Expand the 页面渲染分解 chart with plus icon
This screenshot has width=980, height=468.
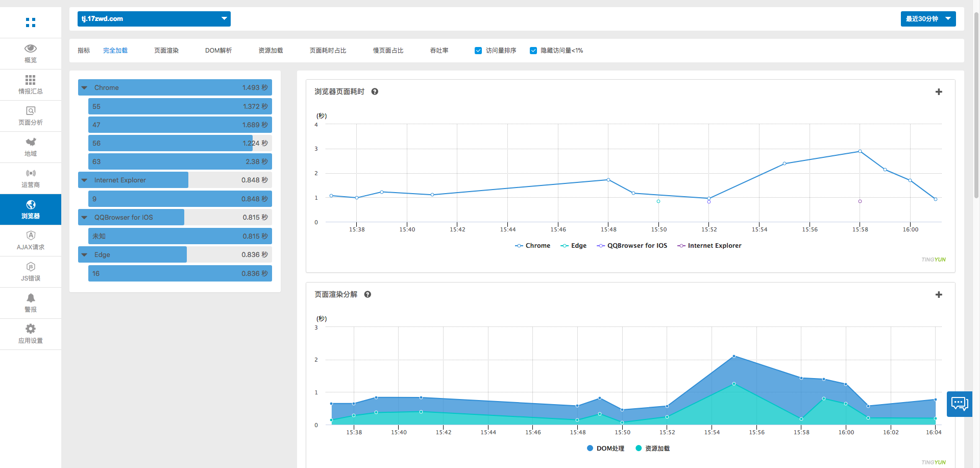(939, 295)
